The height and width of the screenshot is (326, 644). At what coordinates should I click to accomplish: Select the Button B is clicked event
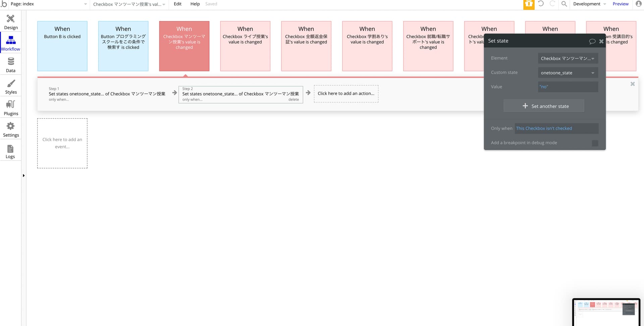tap(62, 46)
